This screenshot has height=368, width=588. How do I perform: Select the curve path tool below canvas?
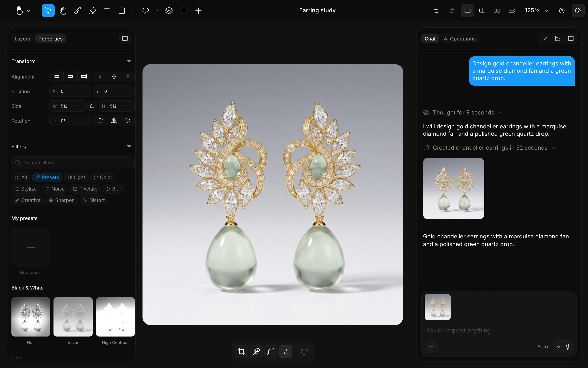271,351
